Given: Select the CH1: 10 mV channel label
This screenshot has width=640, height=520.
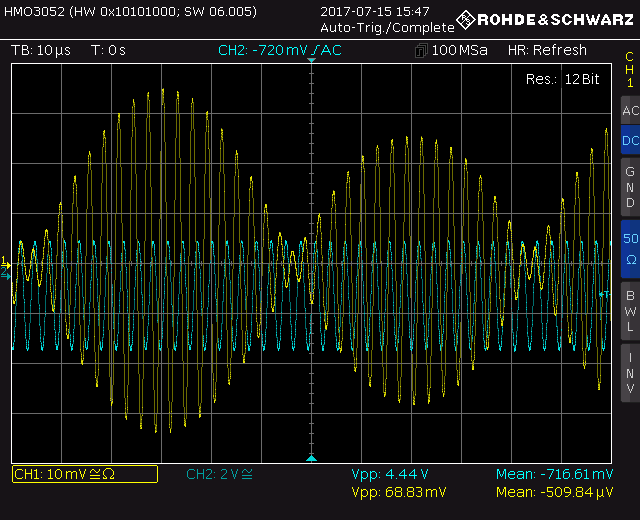Looking at the screenshot, I should pyautogui.click(x=84, y=474).
